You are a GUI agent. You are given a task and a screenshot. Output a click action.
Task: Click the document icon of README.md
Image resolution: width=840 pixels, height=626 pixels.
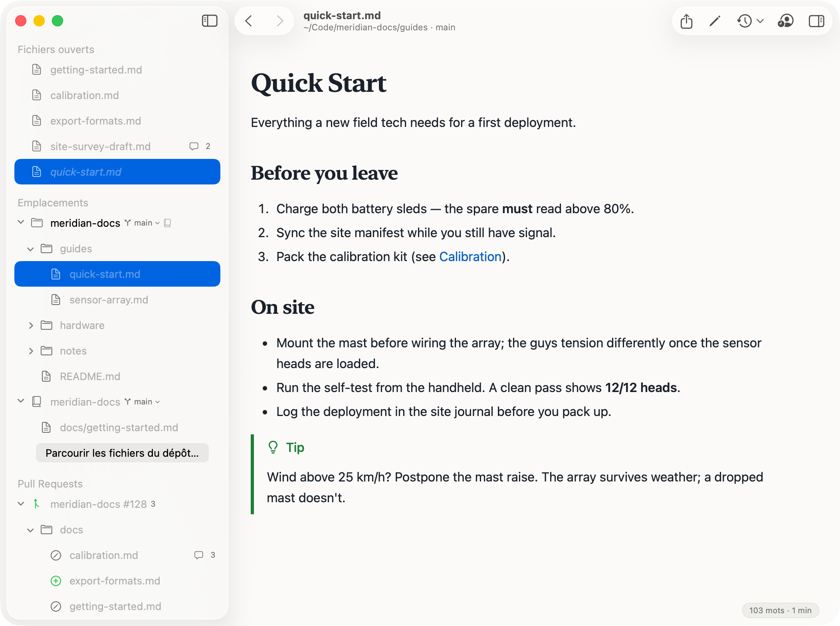coord(46,376)
